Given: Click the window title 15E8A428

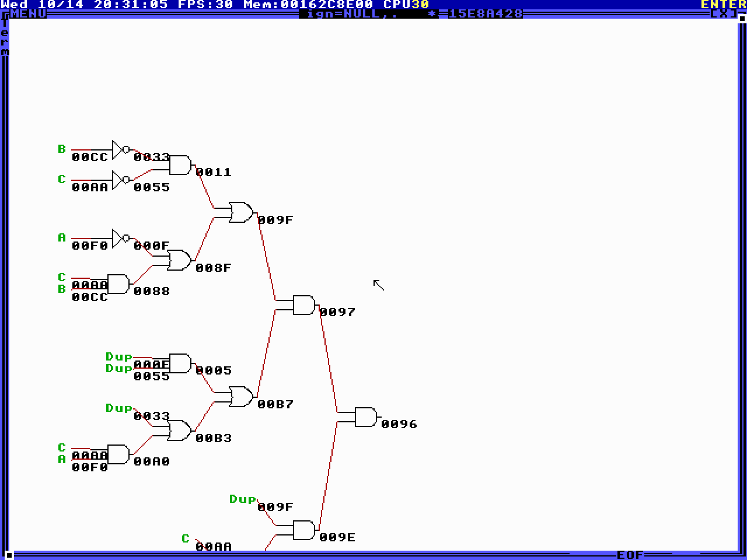Looking at the screenshot, I should pyautogui.click(x=485, y=13).
